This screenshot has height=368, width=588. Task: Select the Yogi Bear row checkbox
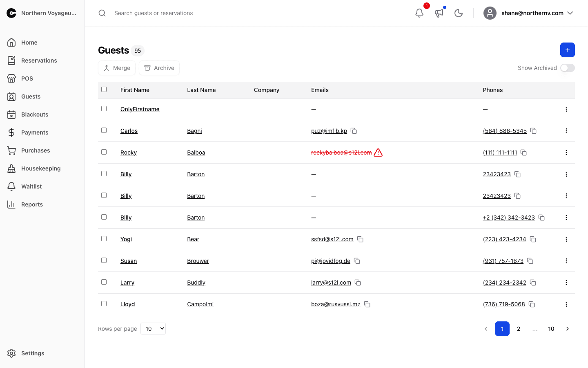pyautogui.click(x=104, y=238)
